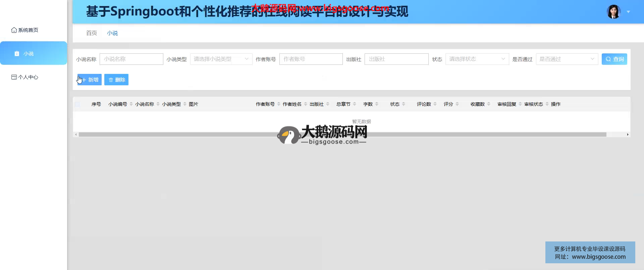Sort by the 评分 column sort icon

click(457, 104)
